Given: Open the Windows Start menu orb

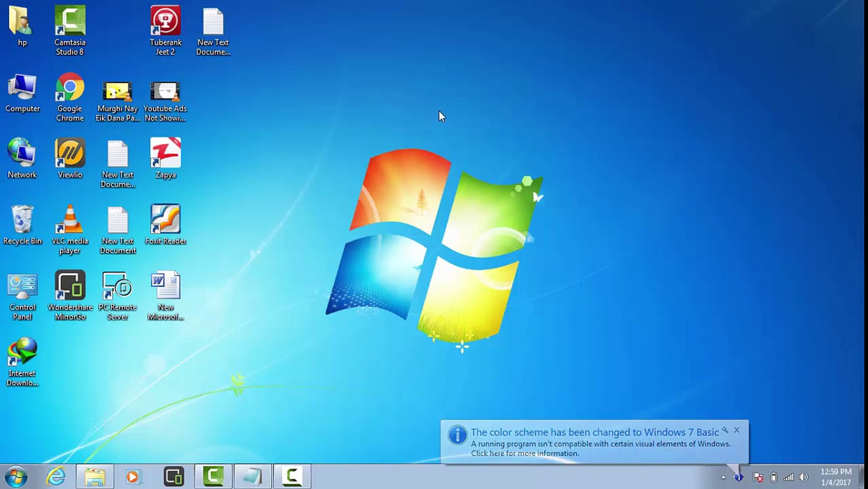Looking at the screenshot, I should click(x=16, y=477).
